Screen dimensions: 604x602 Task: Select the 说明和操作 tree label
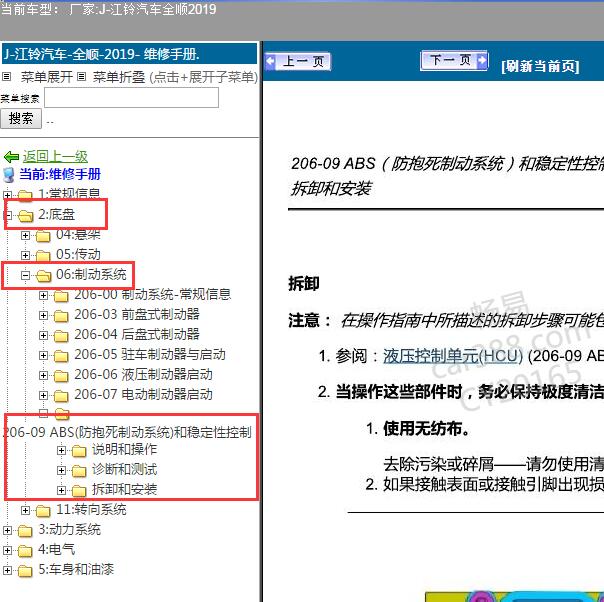[x=124, y=449]
